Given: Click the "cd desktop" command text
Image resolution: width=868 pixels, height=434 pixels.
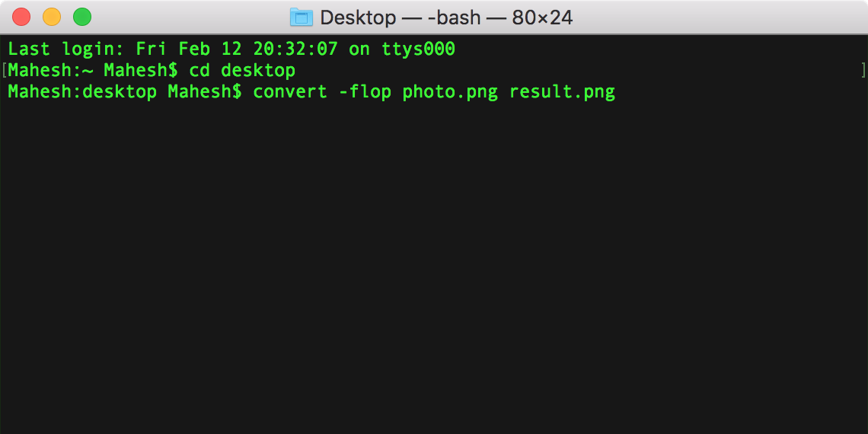Looking at the screenshot, I should click(x=242, y=71).
